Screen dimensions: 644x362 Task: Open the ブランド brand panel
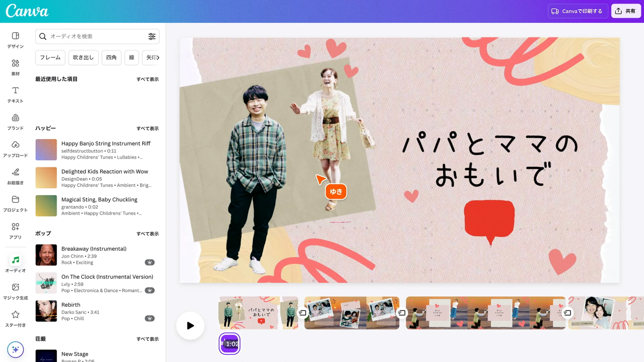[x=15, y=122]
